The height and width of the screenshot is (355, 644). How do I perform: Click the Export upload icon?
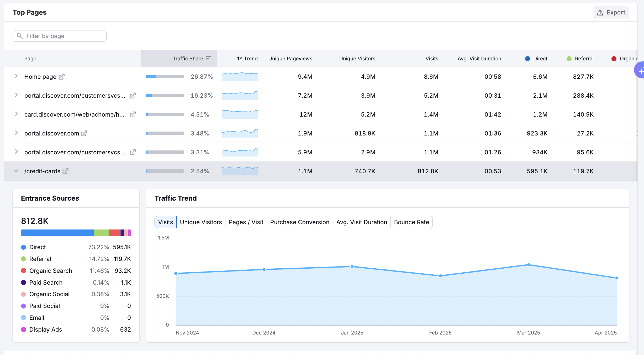point(600,13)
